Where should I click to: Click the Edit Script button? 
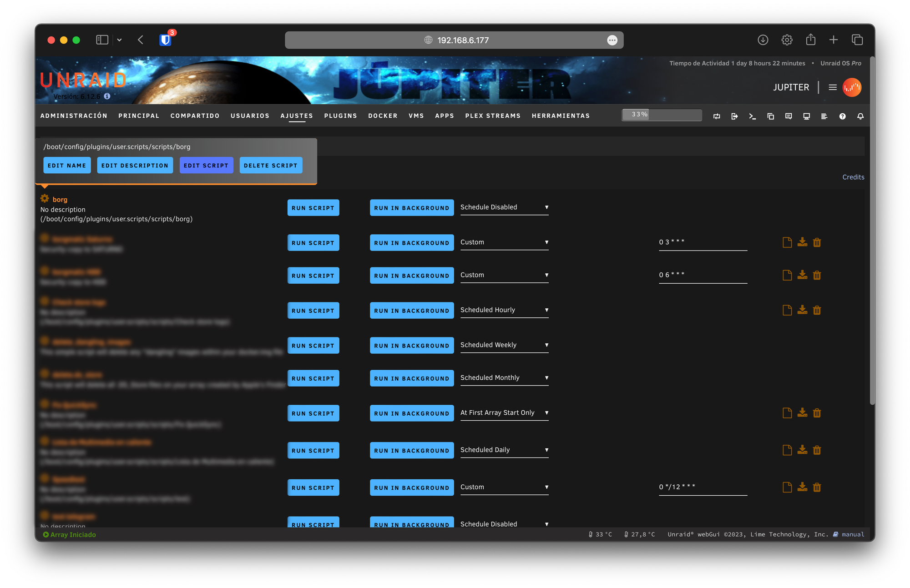[206, 166]
